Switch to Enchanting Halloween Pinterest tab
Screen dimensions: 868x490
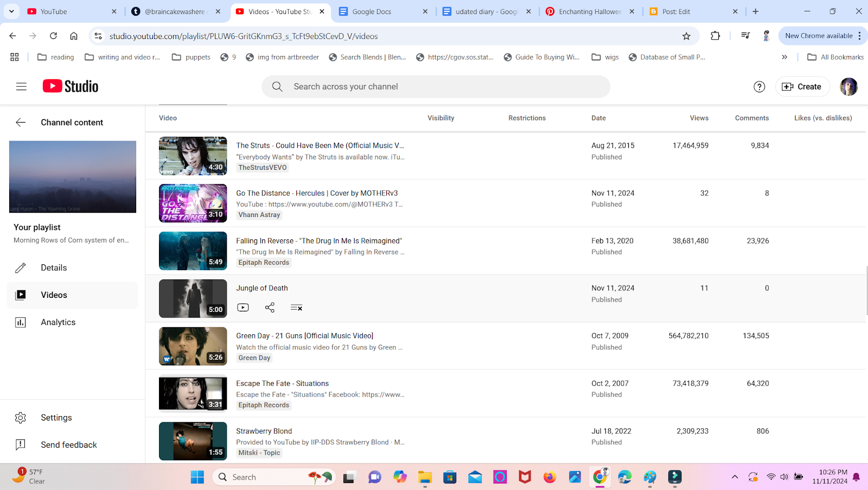tap(590, 11)
